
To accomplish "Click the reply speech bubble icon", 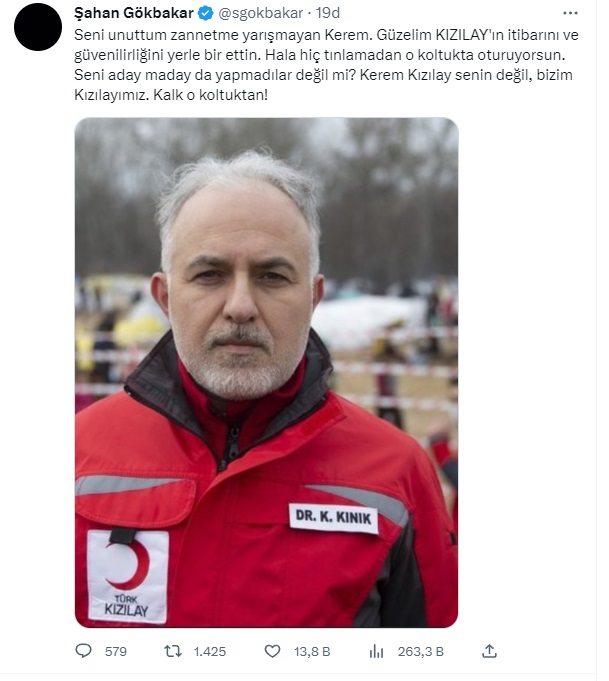I will tap(83, 651).
